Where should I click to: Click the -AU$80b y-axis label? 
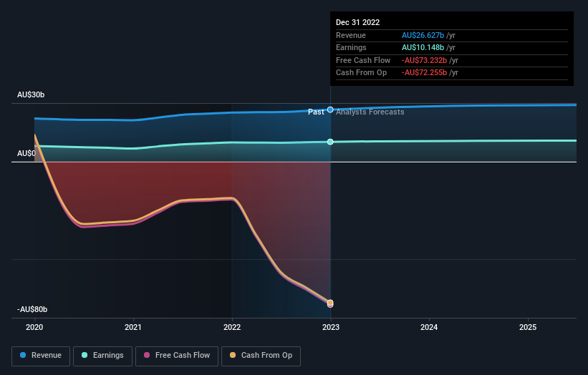32,309
